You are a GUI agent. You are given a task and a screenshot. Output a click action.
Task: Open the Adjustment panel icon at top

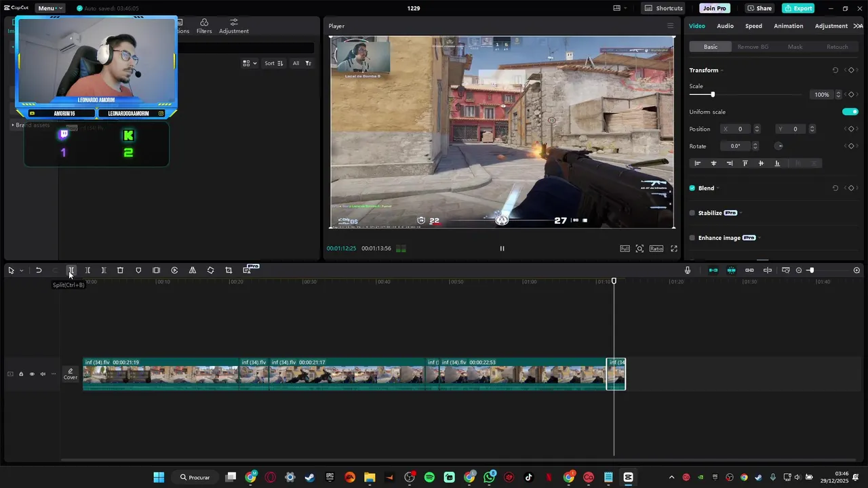(234, 26)
